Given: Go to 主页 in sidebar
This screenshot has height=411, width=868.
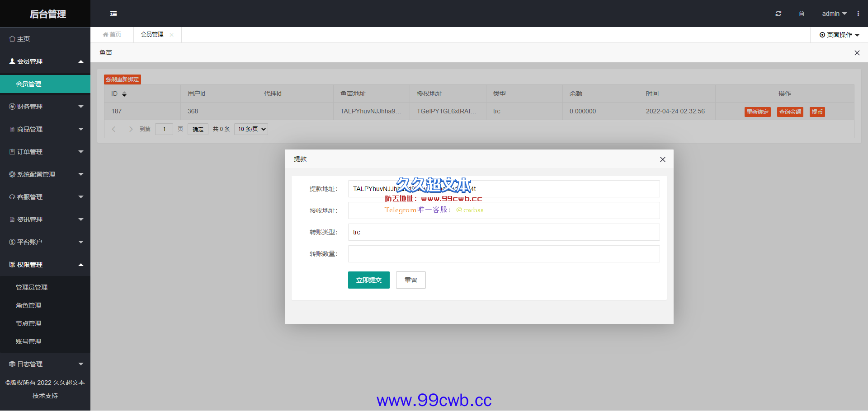Looking at the screenshot, I should (x=45, y=39).
